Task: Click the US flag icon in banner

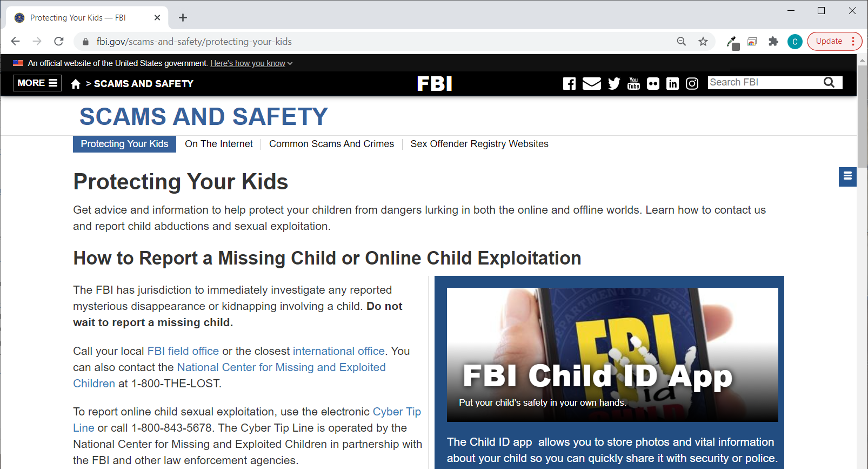Action: (x=18, y=63)
